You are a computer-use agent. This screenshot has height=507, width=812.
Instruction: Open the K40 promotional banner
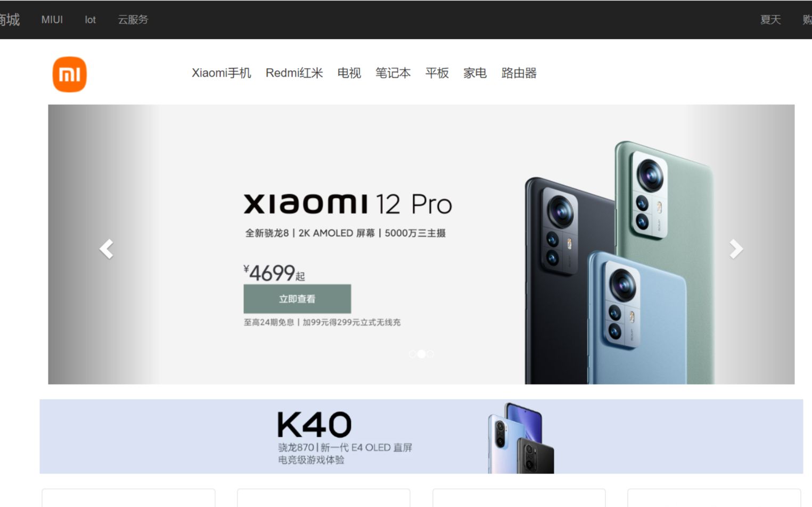[421, 436]
